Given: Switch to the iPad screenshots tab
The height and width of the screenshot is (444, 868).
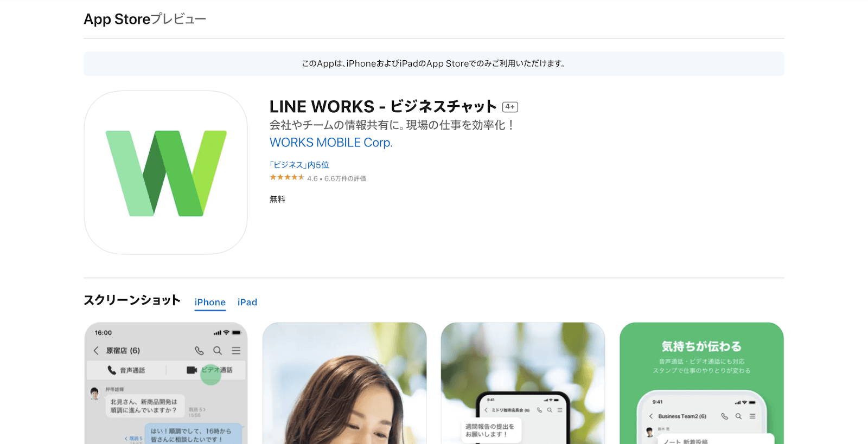Looking at the screenshot, I should coord(247,302).
